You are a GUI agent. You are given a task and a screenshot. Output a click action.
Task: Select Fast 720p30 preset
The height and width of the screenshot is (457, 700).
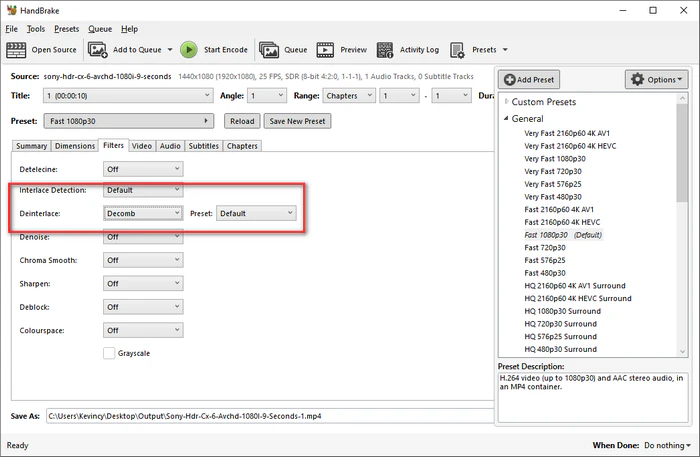pos(545,248)
